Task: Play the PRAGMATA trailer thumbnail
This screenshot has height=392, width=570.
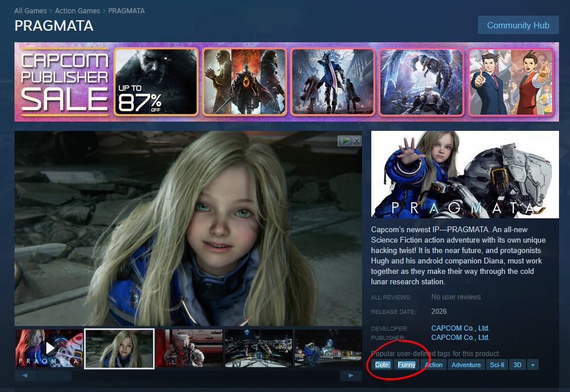Action: point(49,349)
